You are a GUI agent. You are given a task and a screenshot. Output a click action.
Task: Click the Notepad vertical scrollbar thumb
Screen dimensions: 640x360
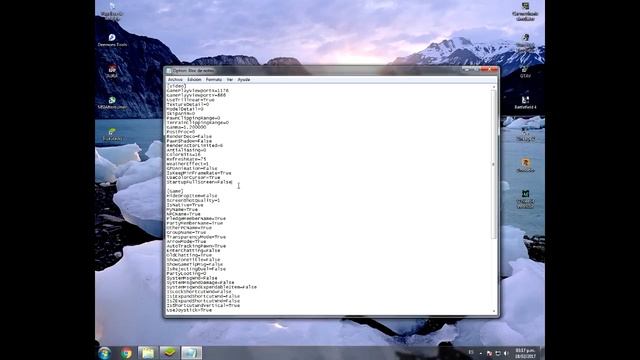[493, 164]
